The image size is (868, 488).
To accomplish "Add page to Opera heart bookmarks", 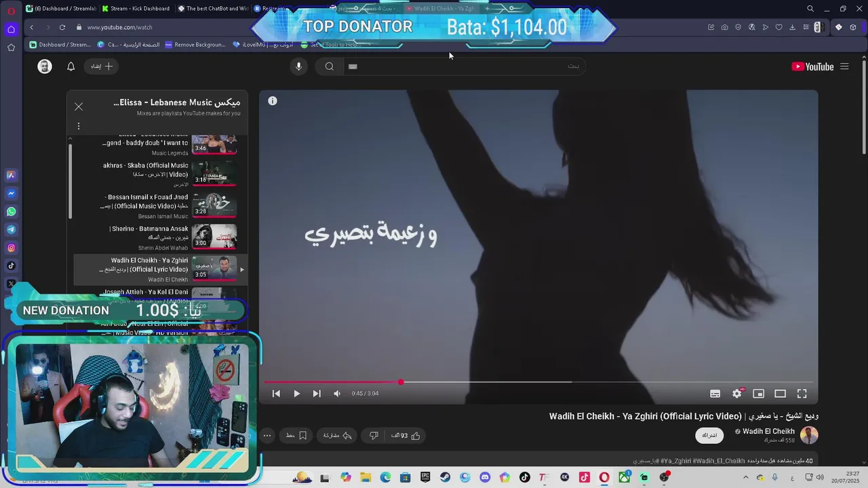I will (x=778, y=27).
